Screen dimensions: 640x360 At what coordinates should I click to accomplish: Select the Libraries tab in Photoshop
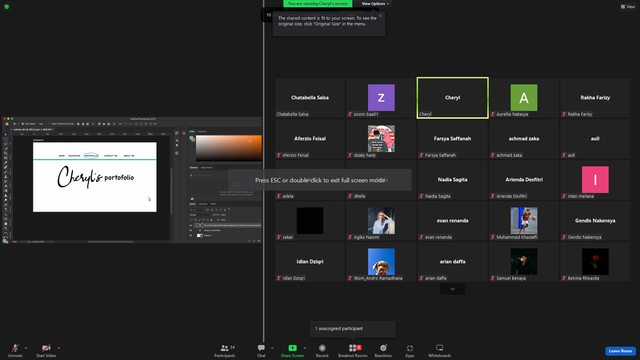click(x=193, y=167)
